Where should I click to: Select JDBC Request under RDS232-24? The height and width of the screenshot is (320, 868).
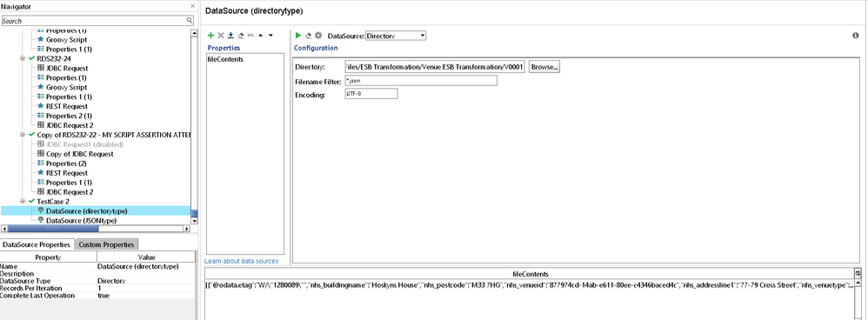coord(67,68)
